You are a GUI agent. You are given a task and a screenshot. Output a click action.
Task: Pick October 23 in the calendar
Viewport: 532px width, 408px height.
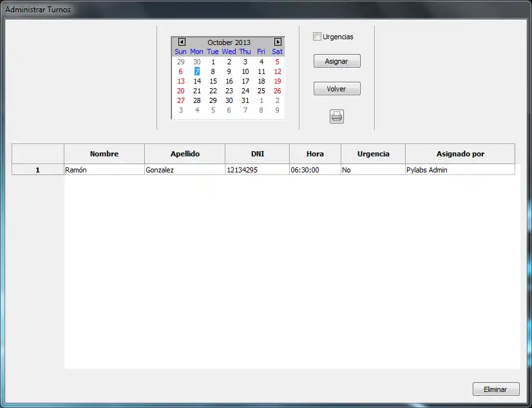[229, 91]
